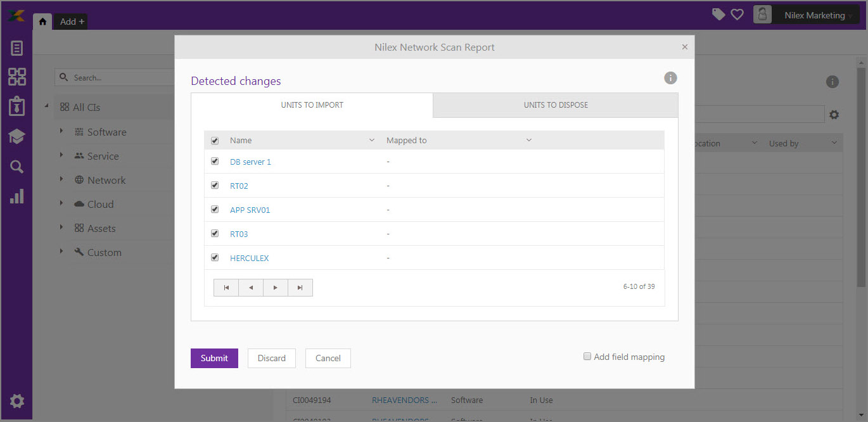Viewport: 868px width, 422px height.
Task: Enable the Add field mapping checkbox
Action: click(x=587, y=356)
